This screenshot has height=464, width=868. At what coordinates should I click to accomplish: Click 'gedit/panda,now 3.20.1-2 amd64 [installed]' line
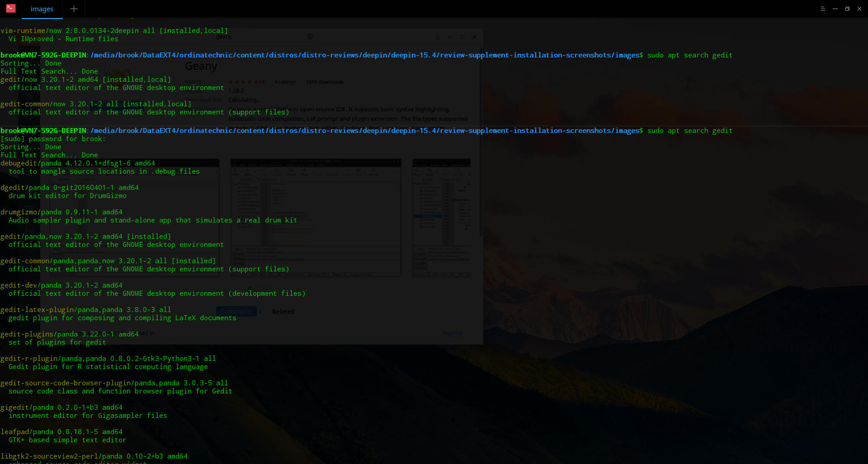click(x=86, y=237)
